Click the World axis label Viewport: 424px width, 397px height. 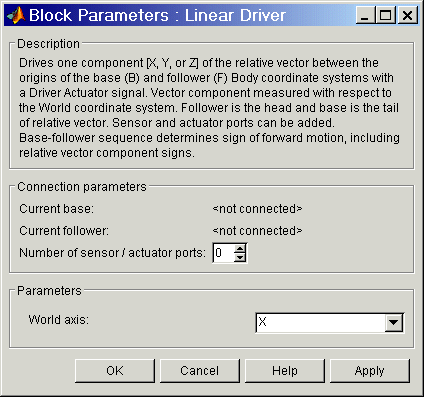pos(59,320)
